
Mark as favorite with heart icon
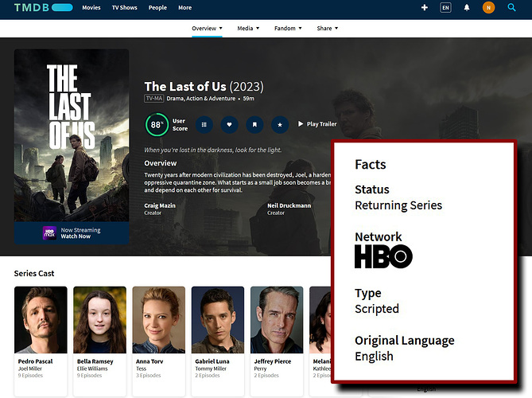(229, 125)
